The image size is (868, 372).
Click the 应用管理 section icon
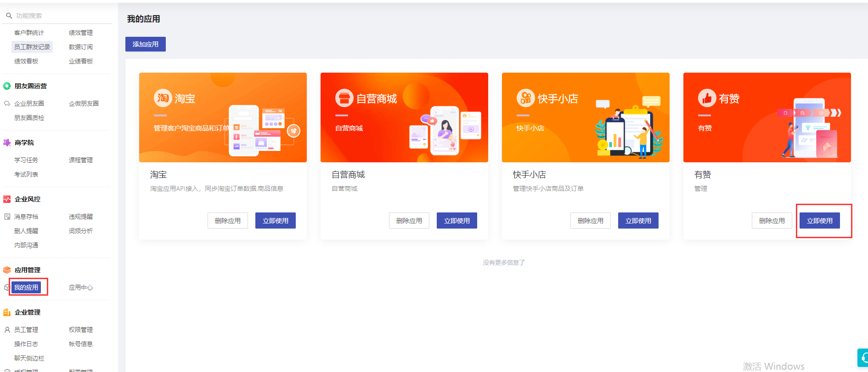[7, 270]
